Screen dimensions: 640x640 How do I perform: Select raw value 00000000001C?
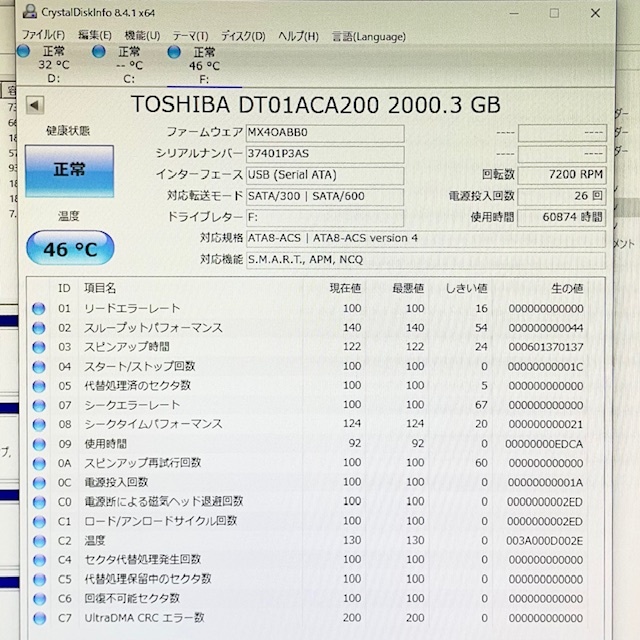click(x=546, y=367)
